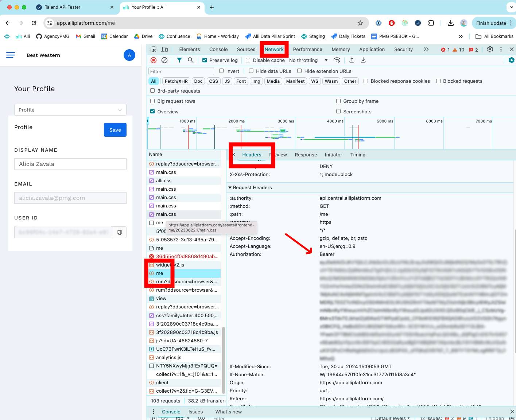Enable the Disable cache checkbox
Image resolution: width=516 pixels, height=420 pixels.
(248, 61)
